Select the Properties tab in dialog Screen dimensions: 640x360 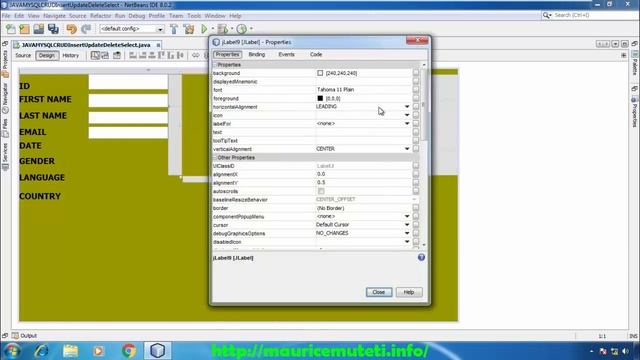coord(227,54)
